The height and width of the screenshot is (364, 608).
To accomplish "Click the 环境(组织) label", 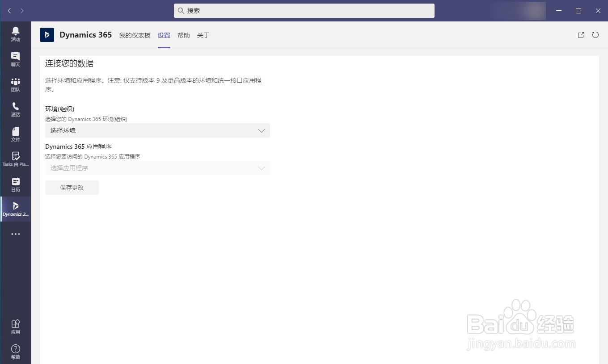I will click(60, 109).
